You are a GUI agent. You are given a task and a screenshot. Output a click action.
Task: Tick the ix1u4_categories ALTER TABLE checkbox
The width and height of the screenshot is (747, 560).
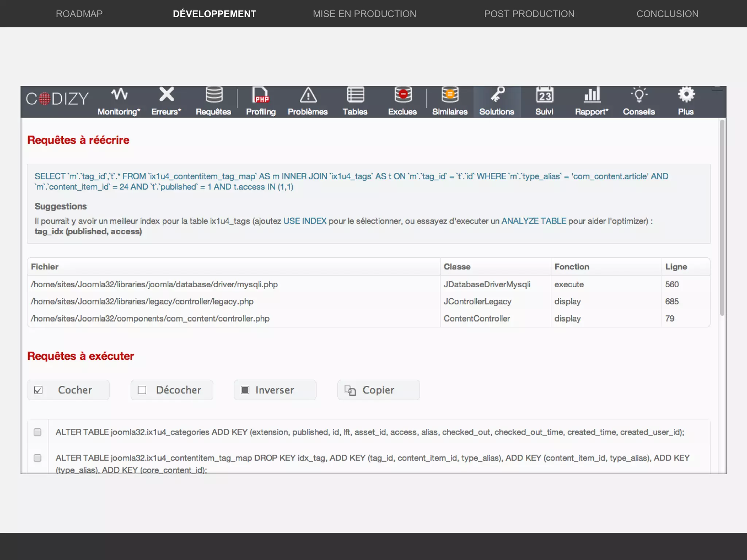38,432
